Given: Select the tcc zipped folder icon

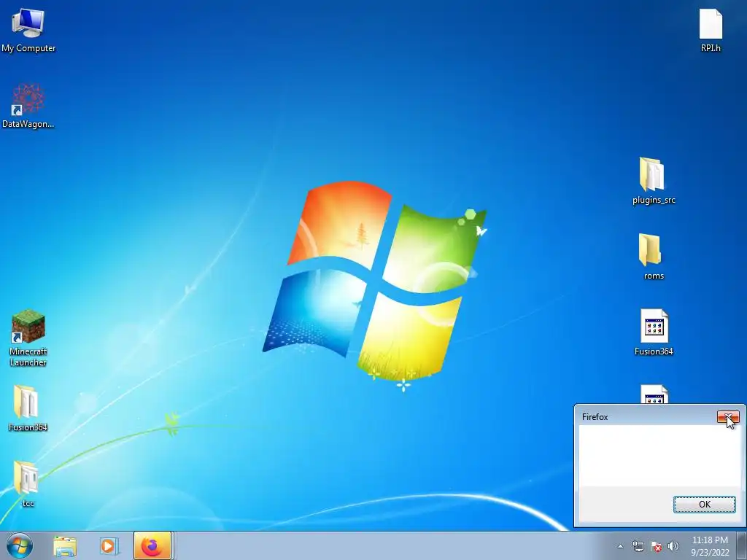Looking at the screenshot, I should pyautogui.click(x=27, y=483).
